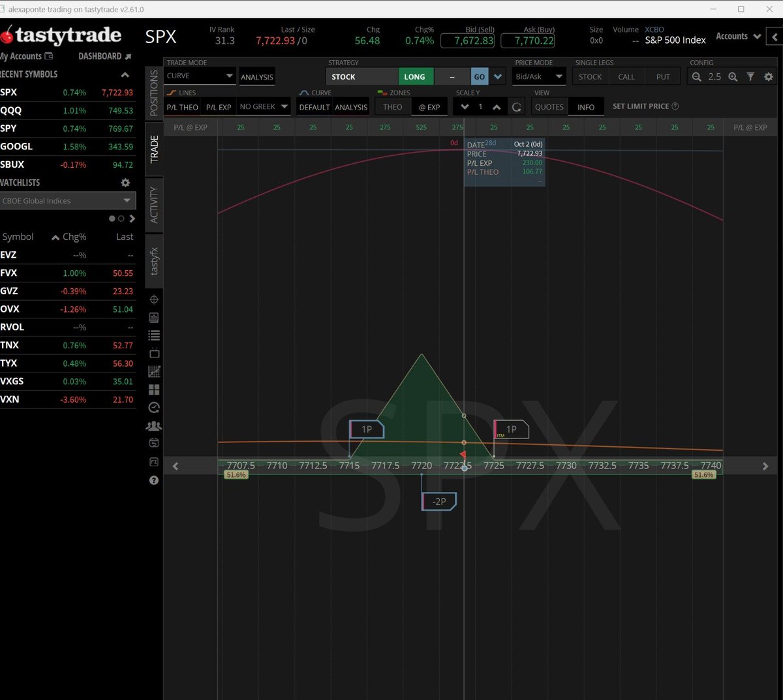Expand strategy options arrow beside GO
Image resolution: width=783 pixels, height=700 pixels.
click(498, 77)
